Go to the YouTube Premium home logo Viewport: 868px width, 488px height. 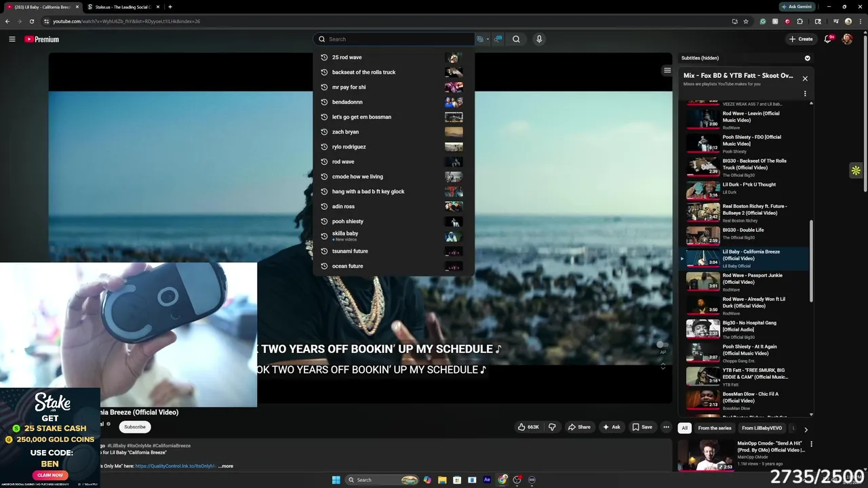(42, 39)
